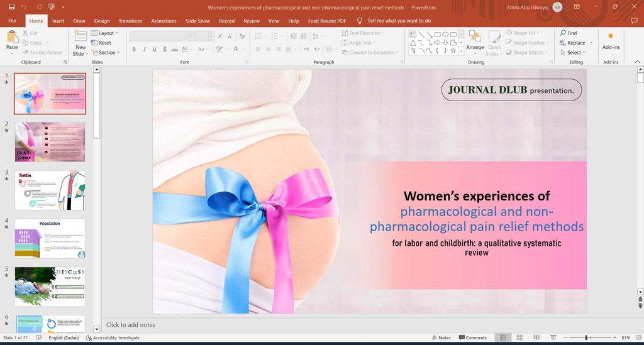
Task: Select the Text Box shape in the gallery
Action: click(413, 35)
